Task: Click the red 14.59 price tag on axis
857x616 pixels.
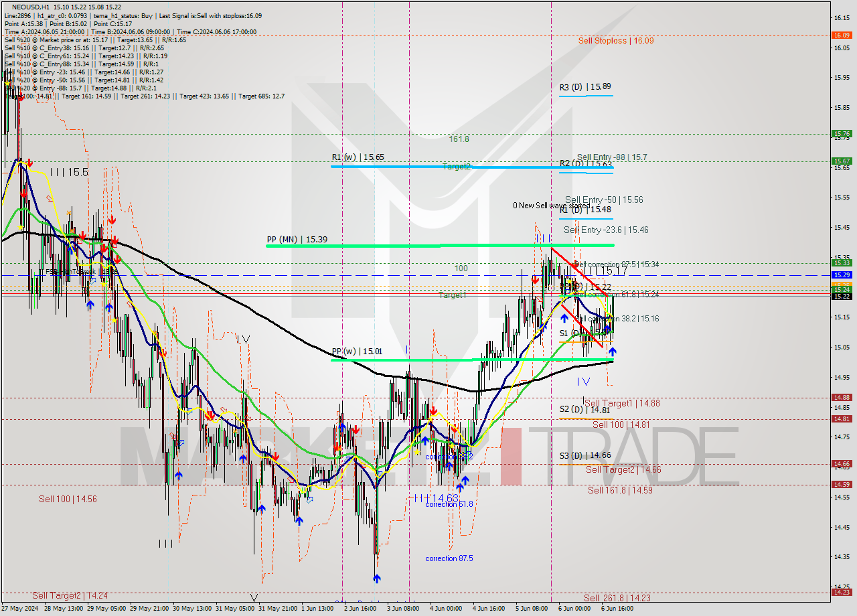Action: (x=841, y=484)
